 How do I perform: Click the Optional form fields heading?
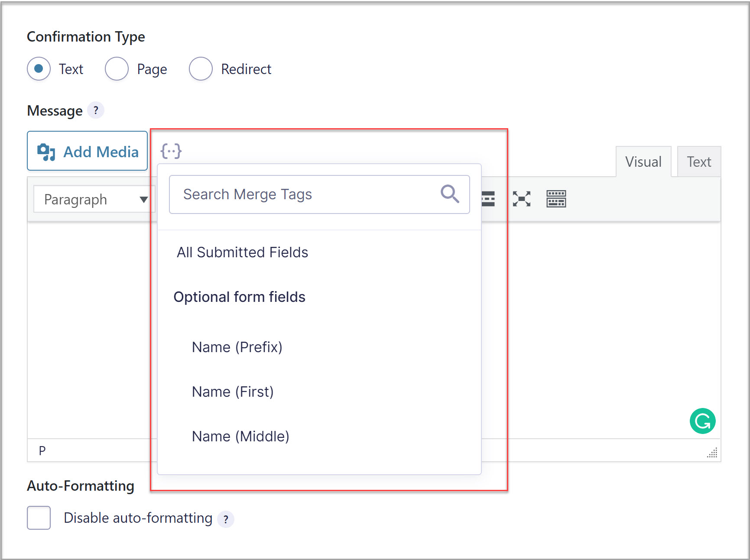[239, 297]
